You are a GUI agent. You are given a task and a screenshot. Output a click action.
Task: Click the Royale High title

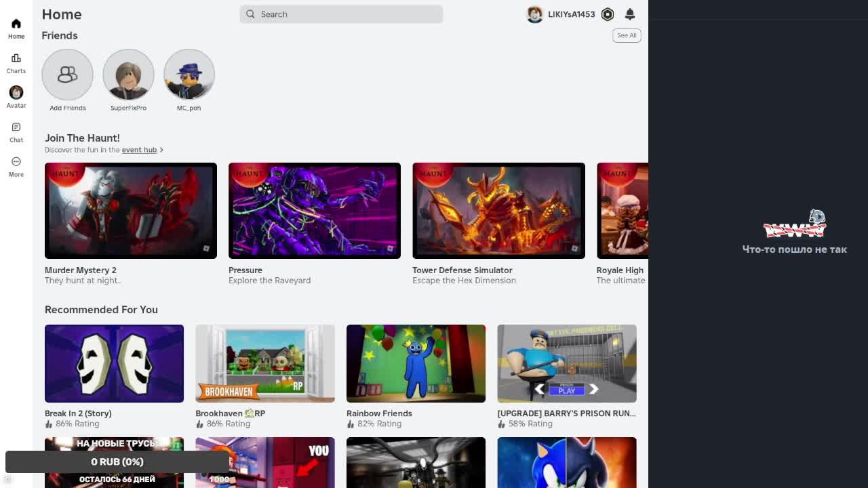click(x=620, y=270)
